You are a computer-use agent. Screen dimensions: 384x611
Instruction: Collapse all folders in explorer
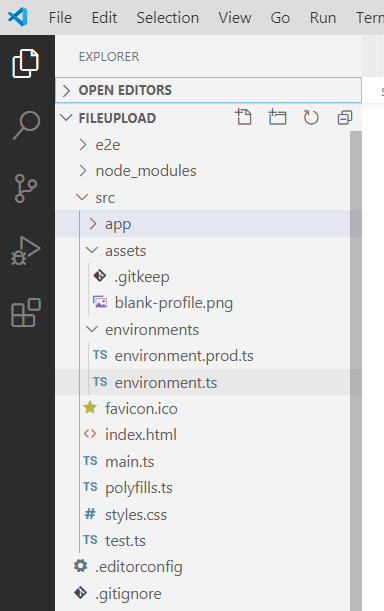(x=345, y=118)
